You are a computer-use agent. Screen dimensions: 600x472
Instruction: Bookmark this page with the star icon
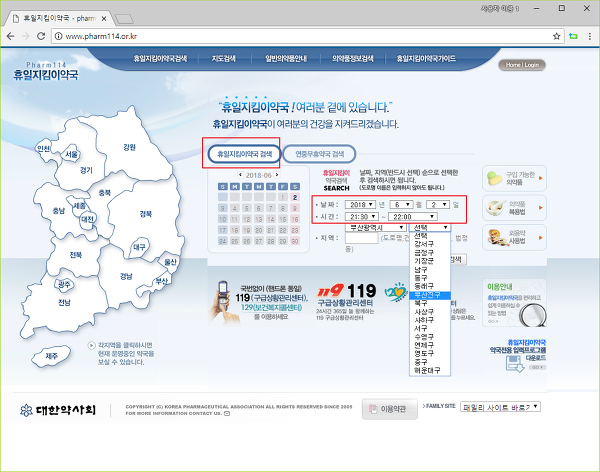556,36
